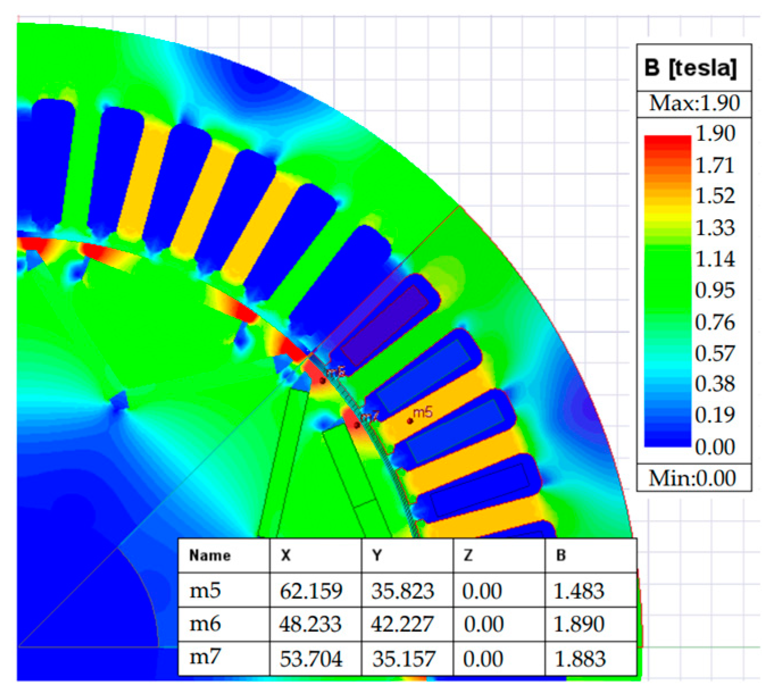This screenshot has width=784, height=694.
Task: Pick the red top of the color bar
Action: 667,142
